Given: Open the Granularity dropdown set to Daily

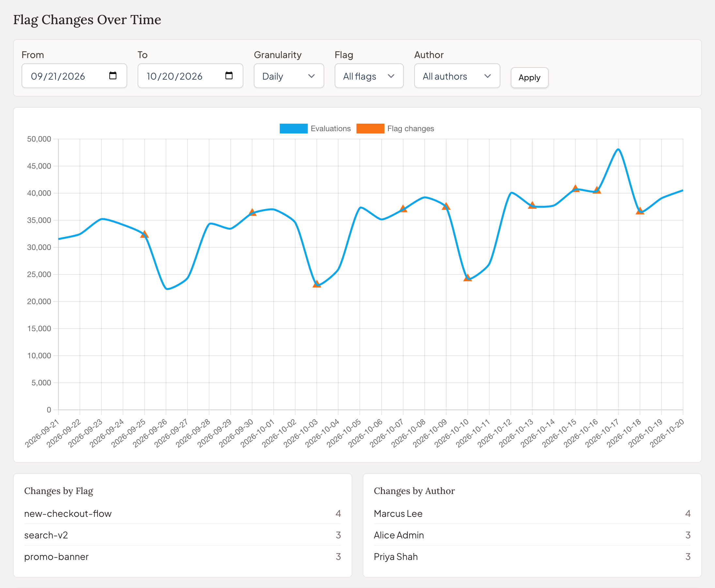Looking at the screenshot, I should pos(289,76).
